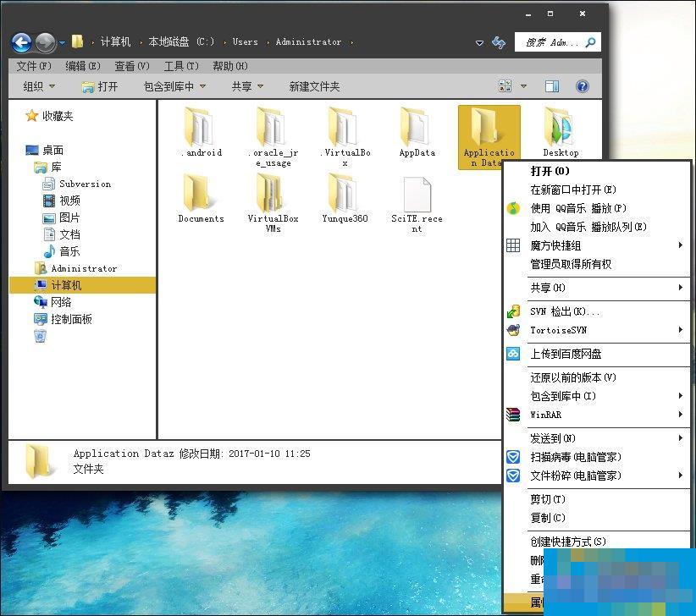Screen dimensions: 696x616
Task: Select the .android folder
Action: click(201, 133)
